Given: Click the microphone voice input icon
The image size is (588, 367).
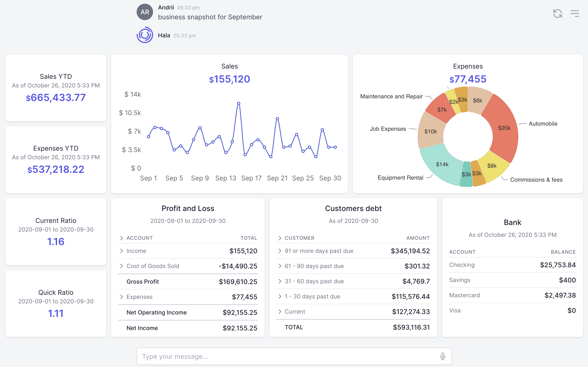Looking at the screenshot, I should click(x=443, y=356).
